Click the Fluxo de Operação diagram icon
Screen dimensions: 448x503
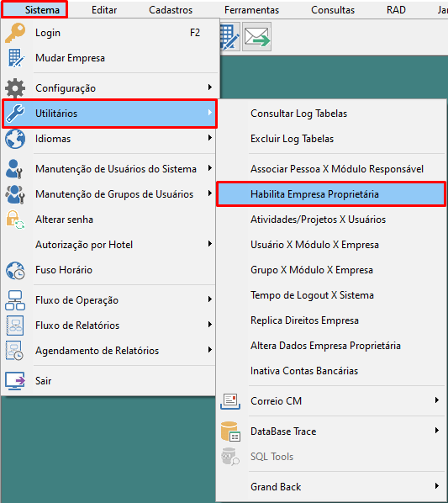point(15,300)
